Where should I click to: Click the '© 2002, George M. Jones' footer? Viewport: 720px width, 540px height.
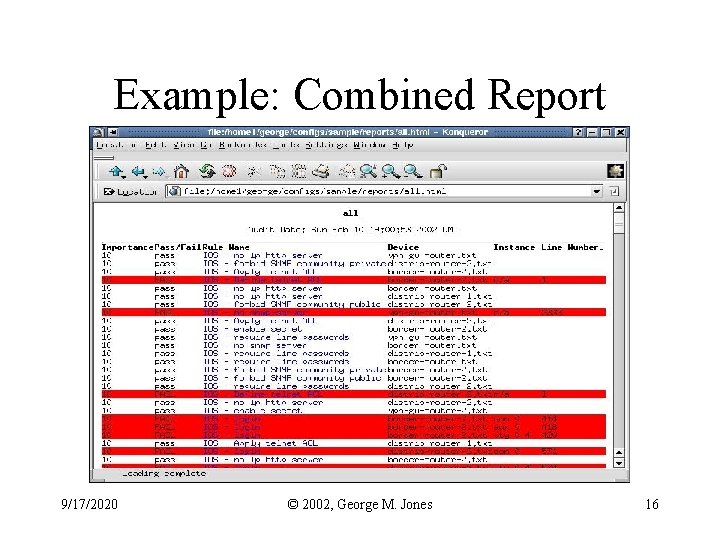(360, 505)
